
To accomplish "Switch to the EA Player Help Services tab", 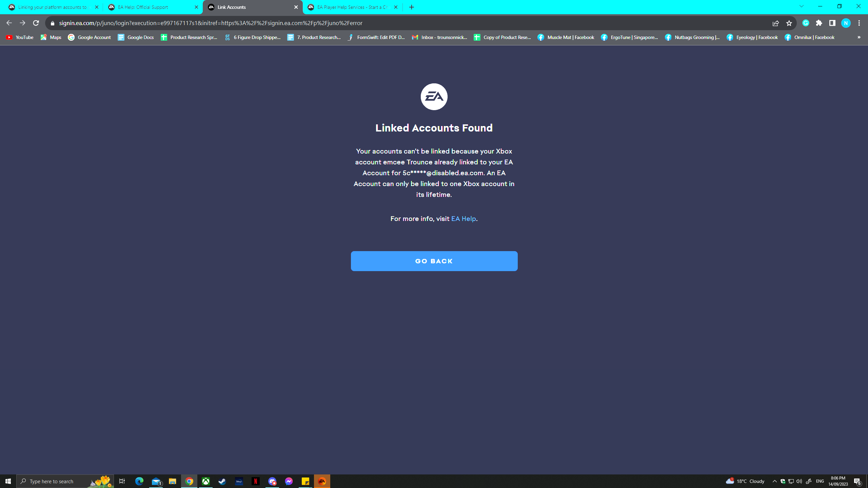I will pos(353,7).
